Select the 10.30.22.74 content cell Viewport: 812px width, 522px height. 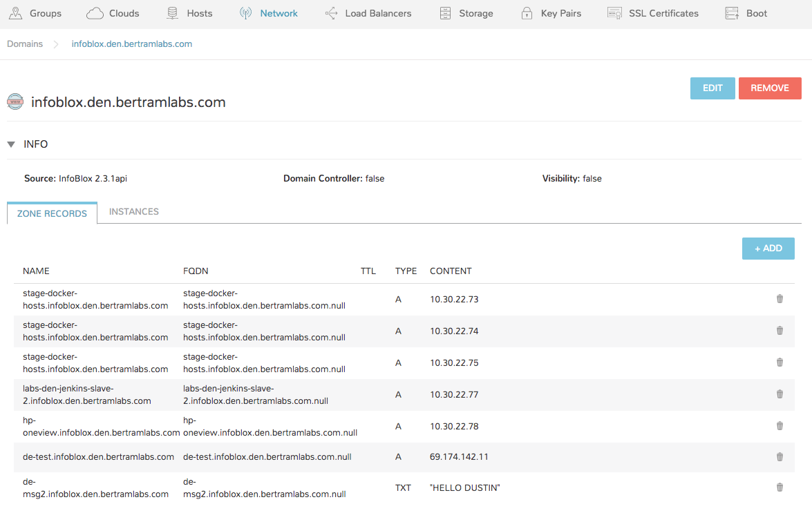tap(454, 331)
